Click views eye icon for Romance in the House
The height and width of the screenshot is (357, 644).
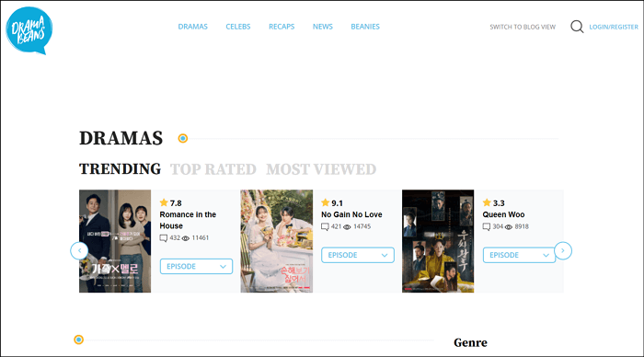(x=186, y=238)
